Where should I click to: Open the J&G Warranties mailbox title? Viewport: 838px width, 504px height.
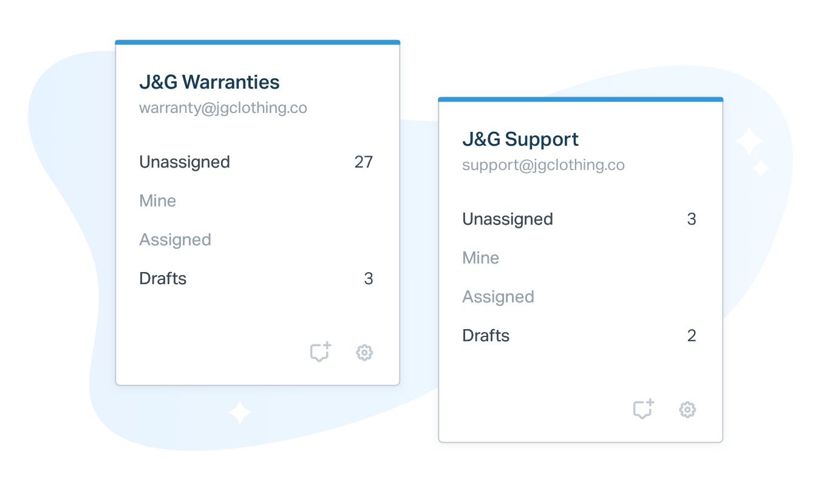(x=209, y=82)
